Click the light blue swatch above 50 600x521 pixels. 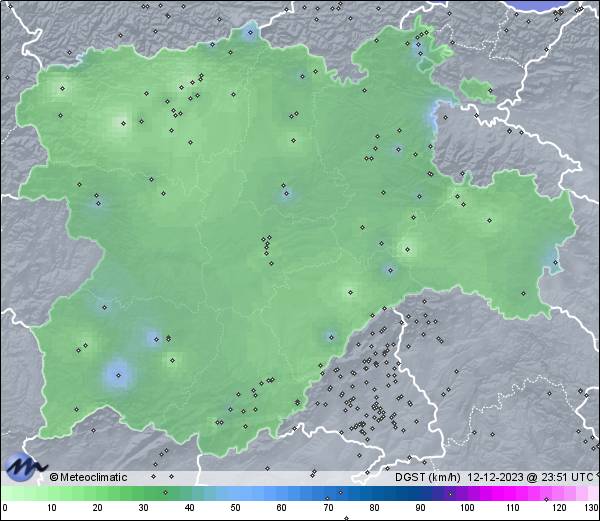(x=235, y=493)
